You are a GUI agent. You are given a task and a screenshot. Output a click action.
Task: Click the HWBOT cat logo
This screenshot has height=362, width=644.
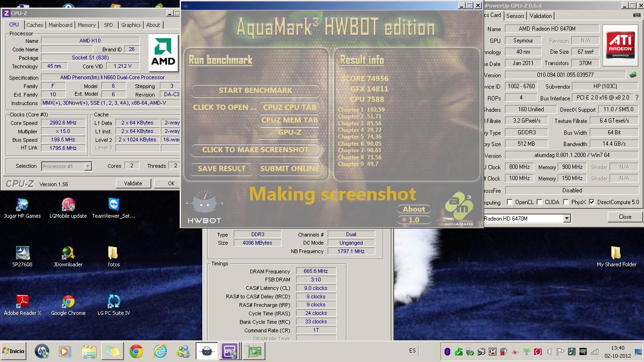(205, 206)
